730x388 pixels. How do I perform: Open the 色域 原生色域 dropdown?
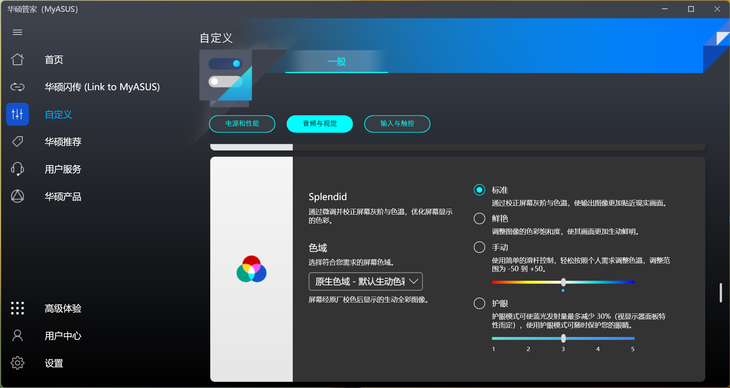[365, 281]
